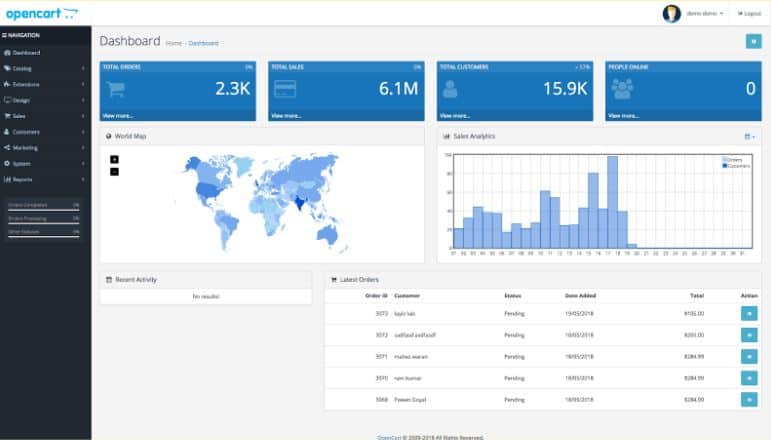Click the demo user avatar
This screenshot has height=440, width=771.
pyautogui.click(x=672, y=13)
